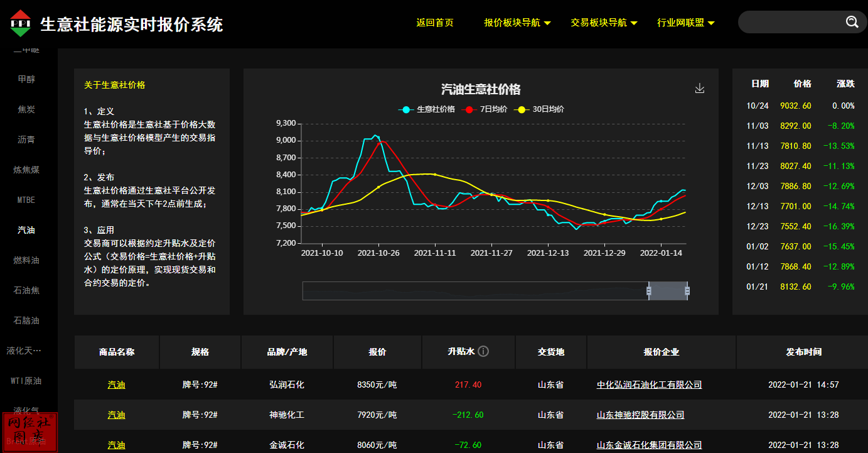The width and height of the screenshot is (868, 453).
Task: Expand 行业网联盟 dropdown menu
Action: coord(685,23)
